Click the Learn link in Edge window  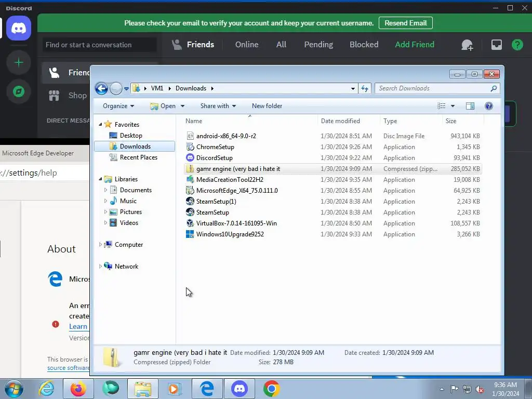pos(78,326)
